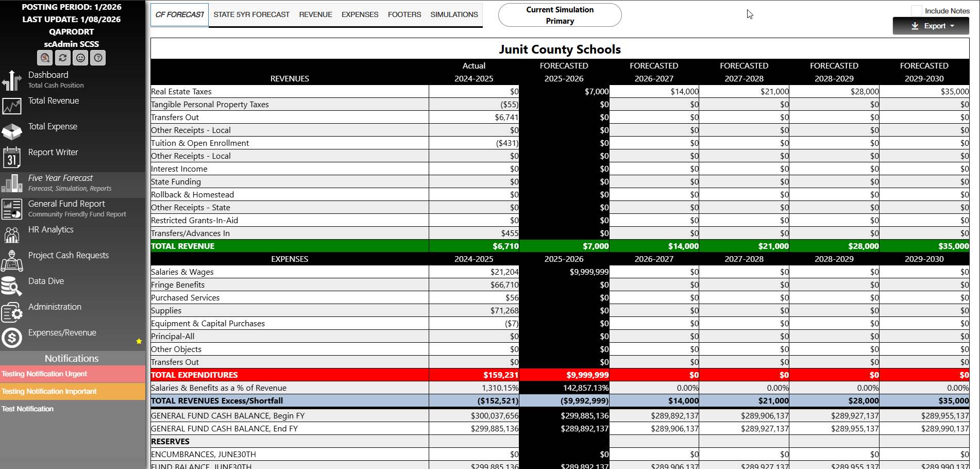Click the winking smiley face icon
Screen dimensions: 980x469
click(x=80, y=58)
